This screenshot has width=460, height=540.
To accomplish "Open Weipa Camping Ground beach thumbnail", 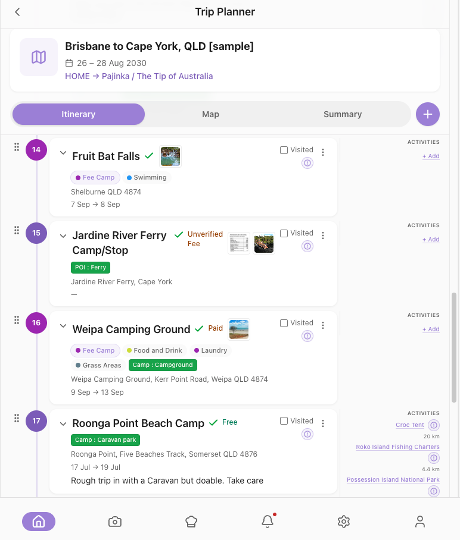I will point(239,329).
